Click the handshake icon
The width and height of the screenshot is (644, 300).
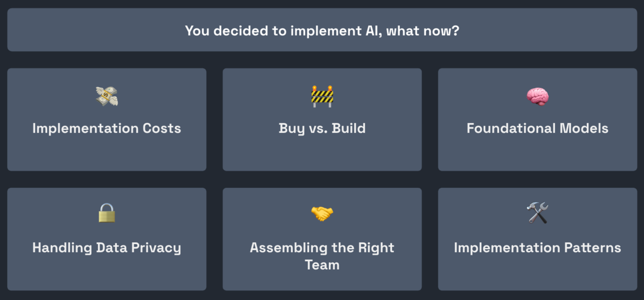click(x=322, y=213)
